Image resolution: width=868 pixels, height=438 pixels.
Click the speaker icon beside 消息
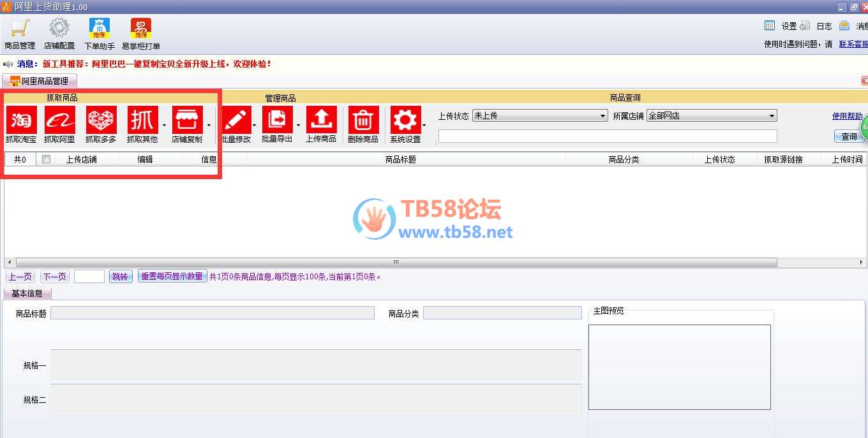(x=8, y=64)
